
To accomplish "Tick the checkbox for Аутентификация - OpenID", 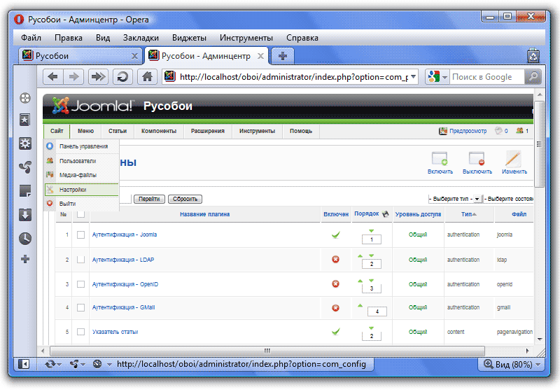I will (81, 284).
